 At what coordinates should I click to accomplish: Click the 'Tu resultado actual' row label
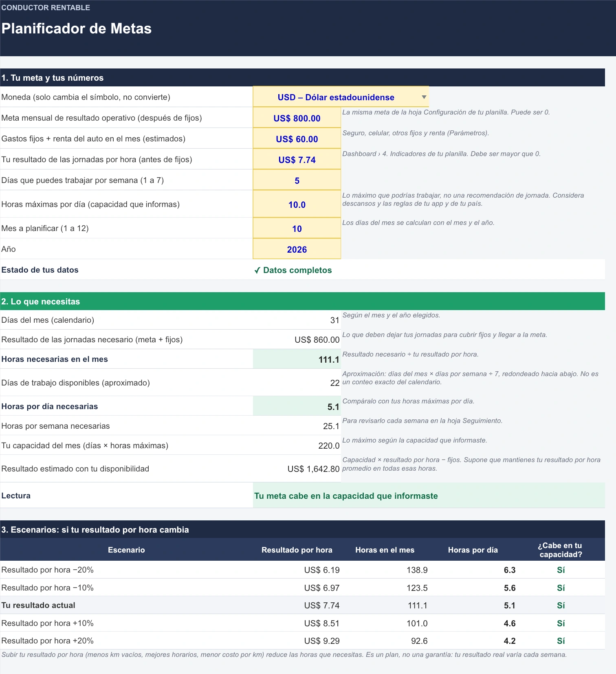38,605
